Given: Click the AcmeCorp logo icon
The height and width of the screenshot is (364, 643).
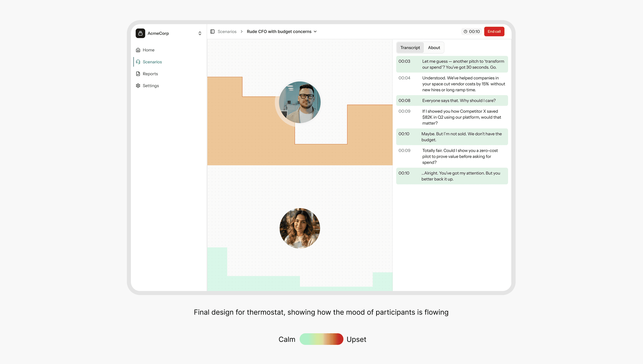Looking at the screenshot, I should pos(140,33).
